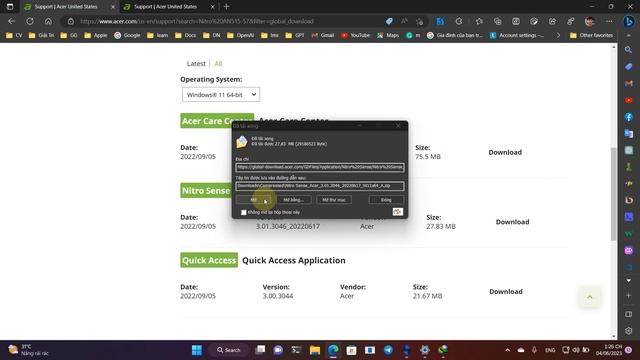640x360 pixels.
Task: Open the YouTube bookmark
Action: click(x=355, y=36)
